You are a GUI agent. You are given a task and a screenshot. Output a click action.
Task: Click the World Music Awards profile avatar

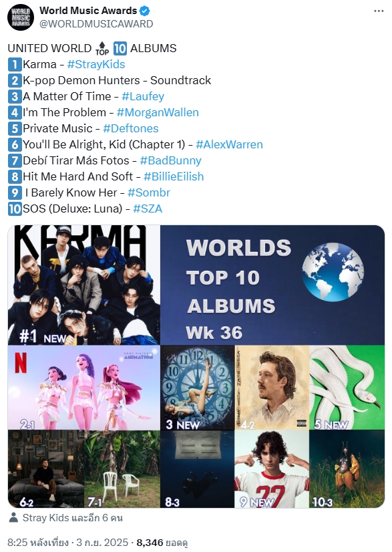click(21, 17)
